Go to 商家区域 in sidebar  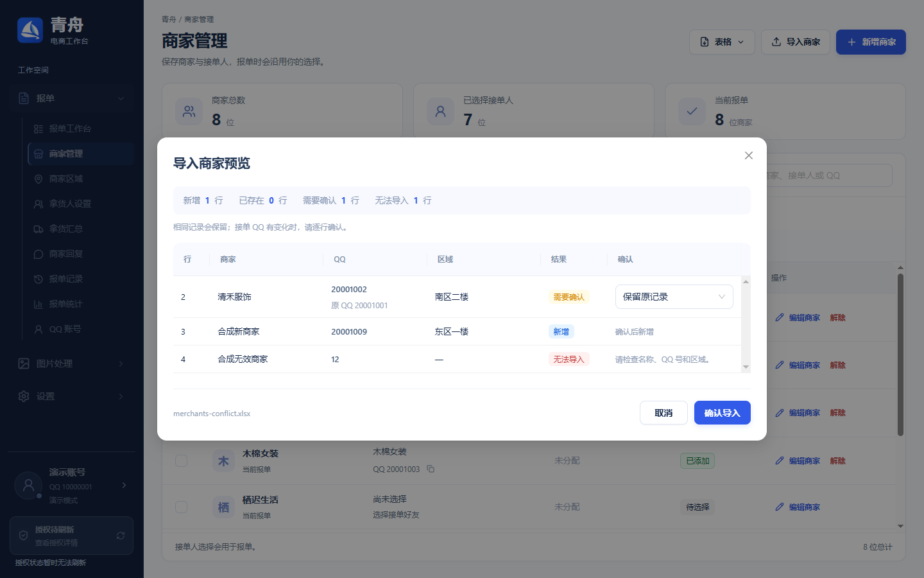click(81, 179)
